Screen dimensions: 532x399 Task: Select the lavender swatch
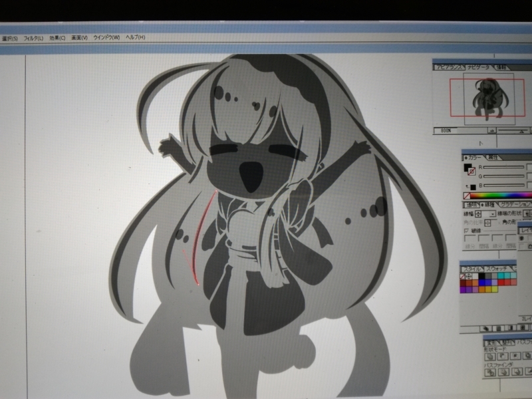pyautogui.click(x=494, y=283)
